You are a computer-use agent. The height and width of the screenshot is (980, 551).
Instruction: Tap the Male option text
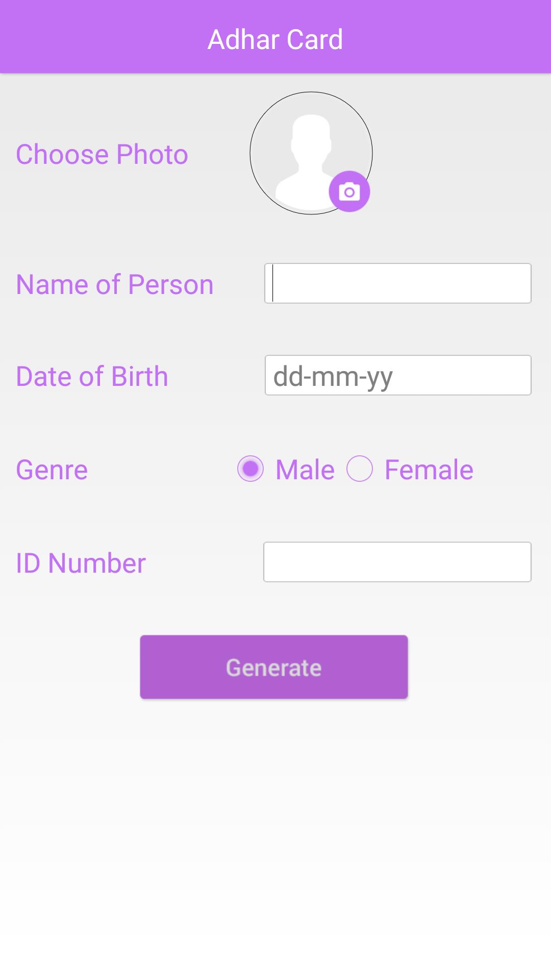305,470
